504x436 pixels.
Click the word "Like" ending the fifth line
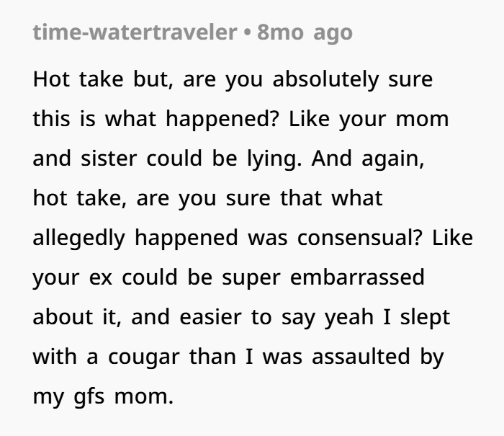click(453, 238)
